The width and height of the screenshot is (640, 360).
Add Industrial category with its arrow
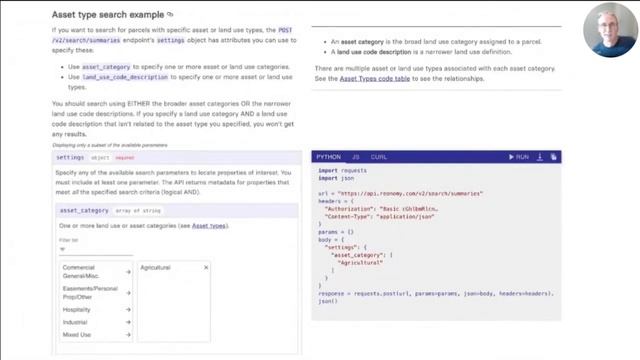click(128, 322)
